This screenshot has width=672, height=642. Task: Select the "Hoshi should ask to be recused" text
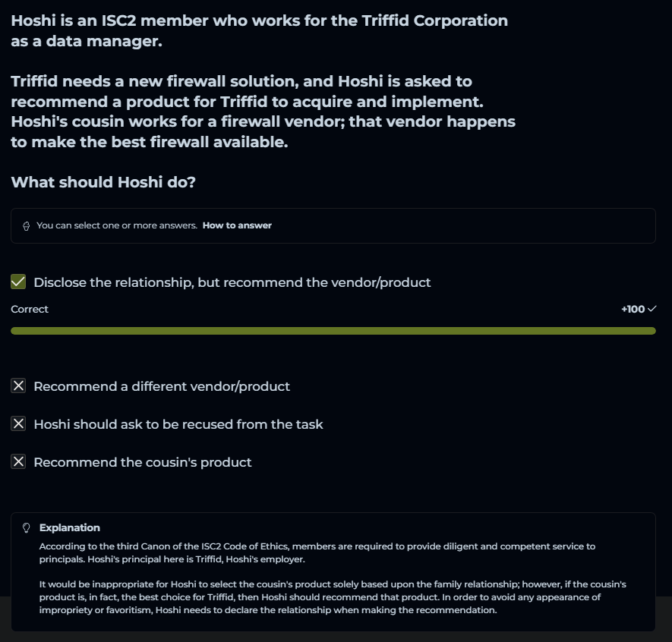point(178,424)
